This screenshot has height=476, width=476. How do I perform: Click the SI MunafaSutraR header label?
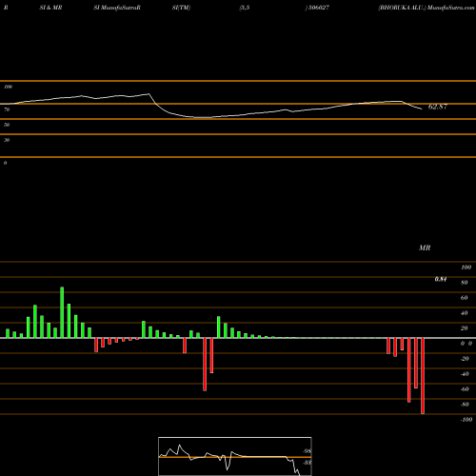click(117, 8)
